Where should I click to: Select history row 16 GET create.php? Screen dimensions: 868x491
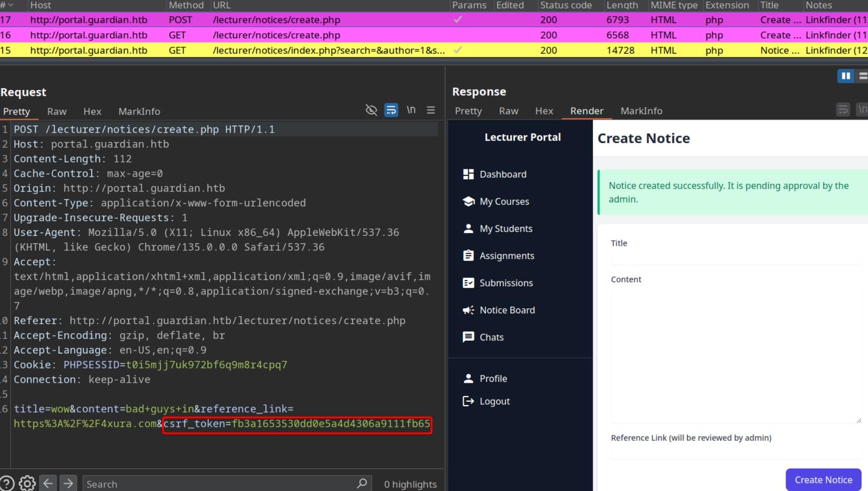pos(434,35)
